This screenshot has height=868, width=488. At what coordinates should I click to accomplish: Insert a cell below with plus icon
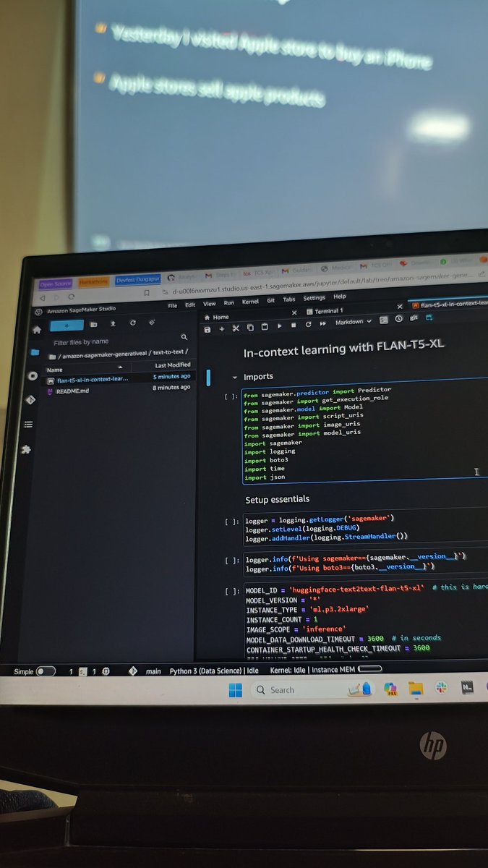tap(222, 328)
